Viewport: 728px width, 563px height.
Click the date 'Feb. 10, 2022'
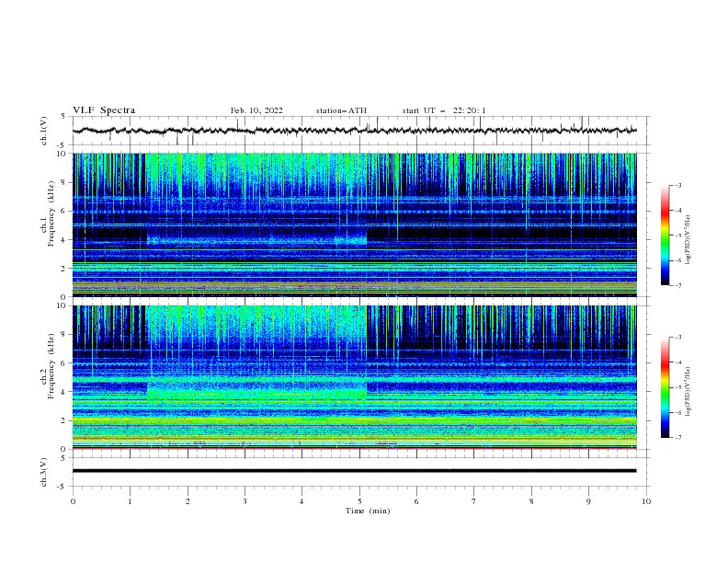pos(256,110)
